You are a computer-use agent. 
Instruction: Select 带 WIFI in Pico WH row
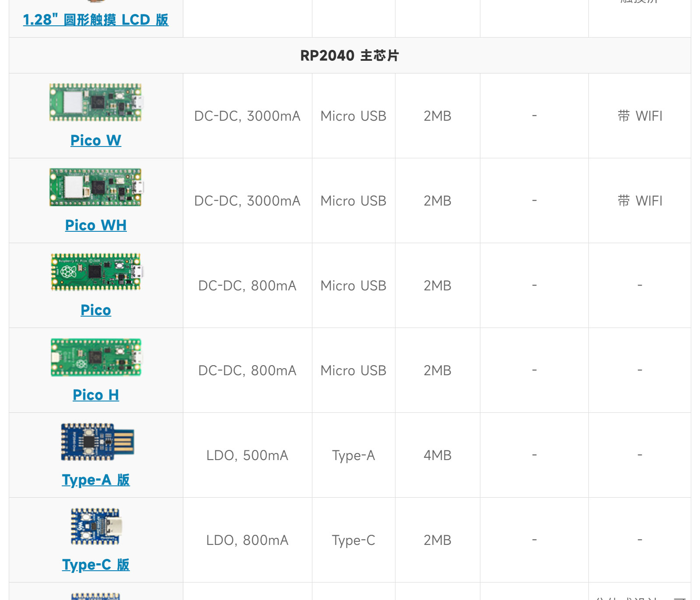(640, 201)
